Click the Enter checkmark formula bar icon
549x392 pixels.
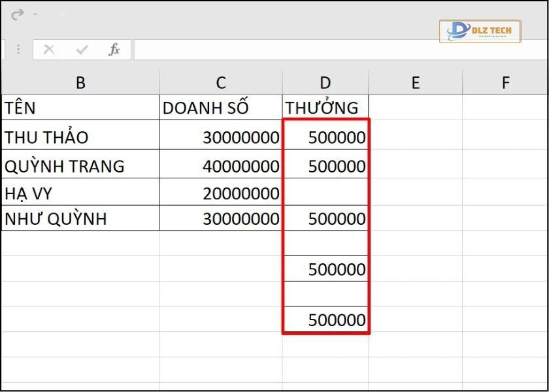tap(82, 50)
